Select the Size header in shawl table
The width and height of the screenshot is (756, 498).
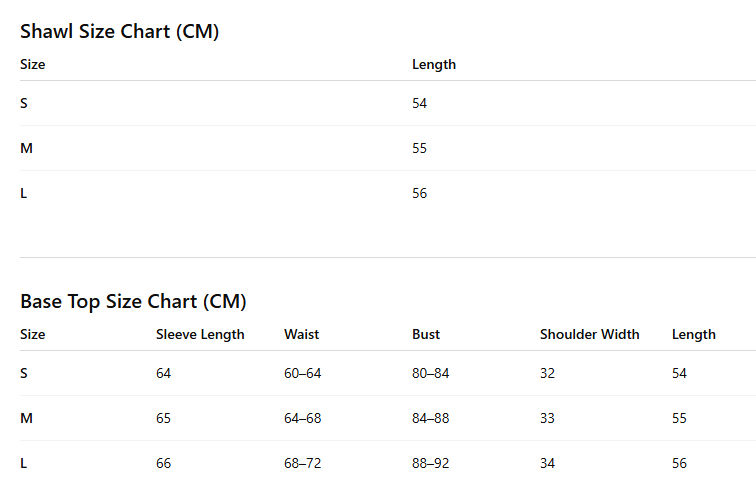coord(33,65)
